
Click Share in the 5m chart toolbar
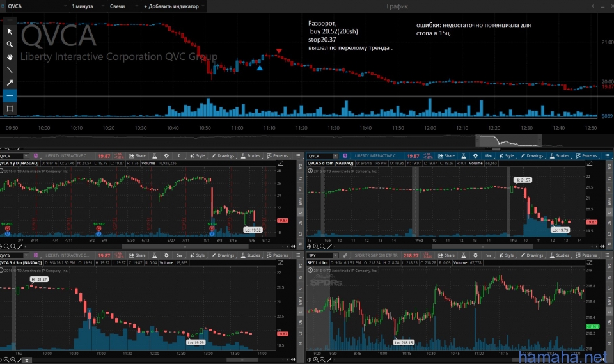(138, 255)
